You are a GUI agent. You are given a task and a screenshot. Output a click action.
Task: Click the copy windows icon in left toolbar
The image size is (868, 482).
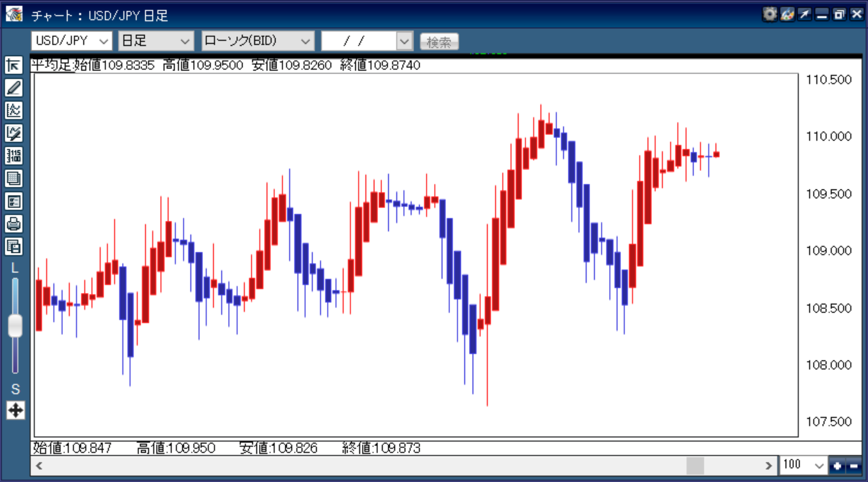14,247
